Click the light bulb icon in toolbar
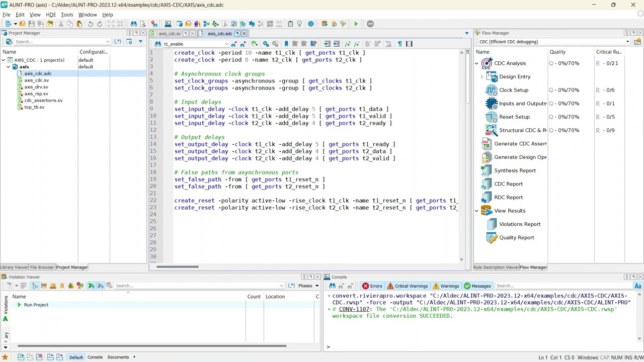 click(x=299, y=24)
